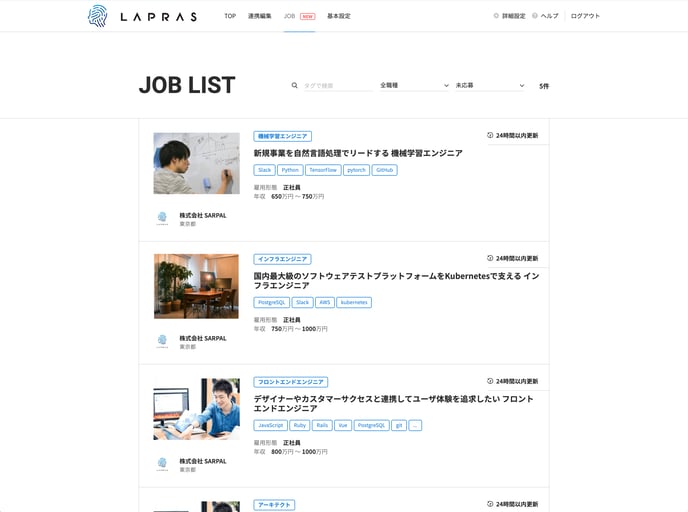Click ログアウト to log out
This screenshot has height=512, width=688.
click(585, 16)
